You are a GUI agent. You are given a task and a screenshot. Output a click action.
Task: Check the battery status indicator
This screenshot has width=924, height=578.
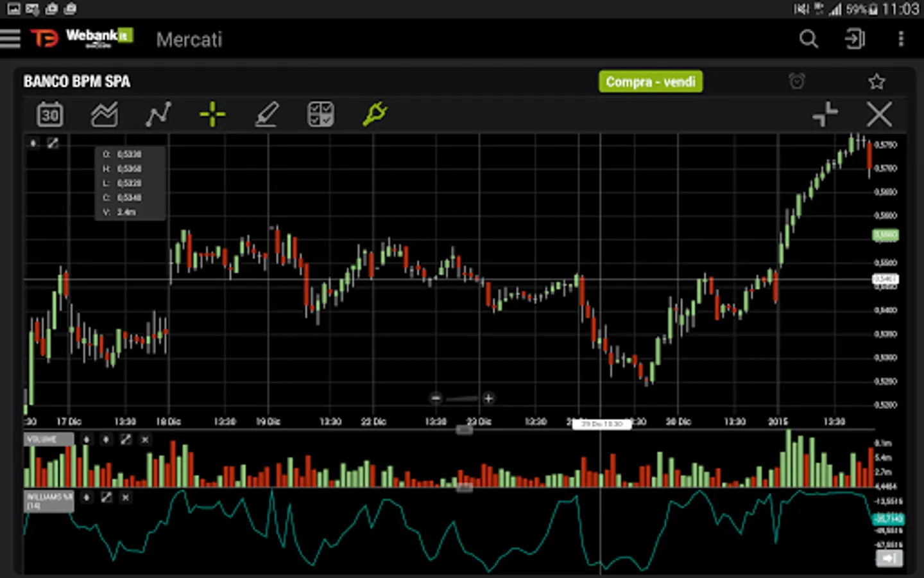point(862,9)
